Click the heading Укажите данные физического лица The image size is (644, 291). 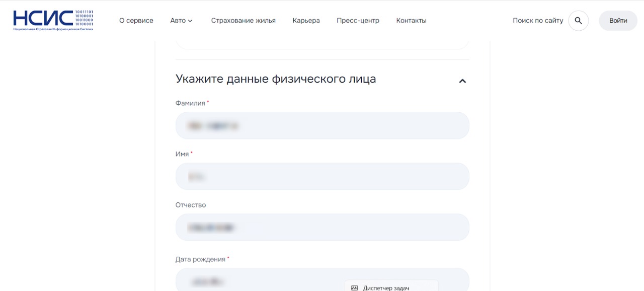pyautogui.click(x=275, y=79)
